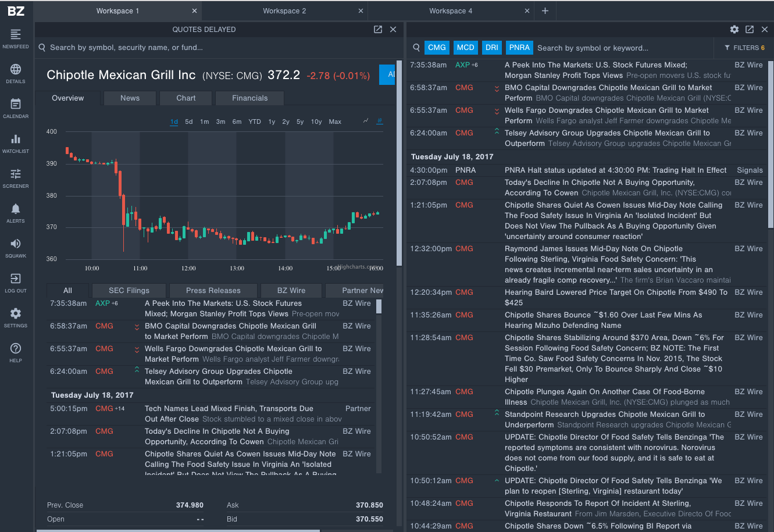Select the BZ Wire news tab
The image size is (774, 532).
291,291
